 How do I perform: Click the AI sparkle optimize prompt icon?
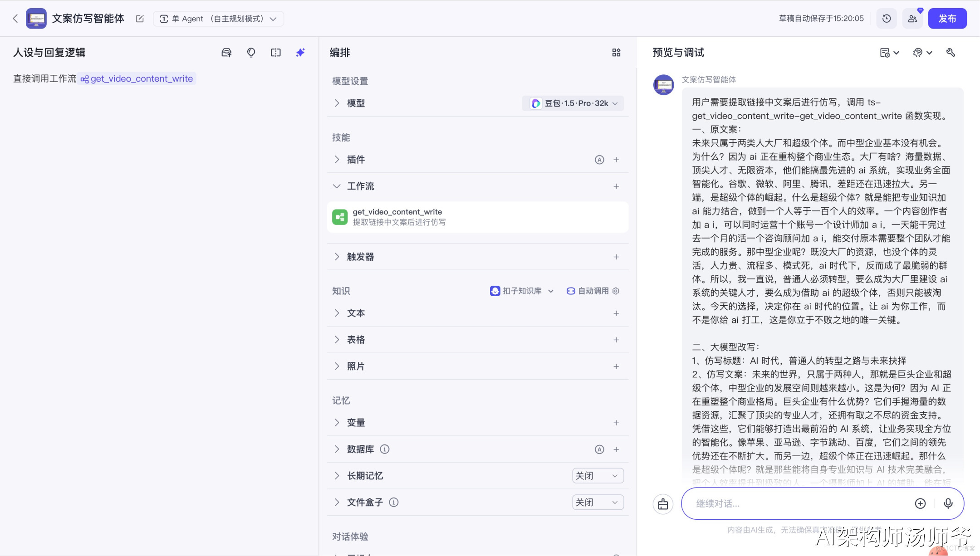click(300, 53)
